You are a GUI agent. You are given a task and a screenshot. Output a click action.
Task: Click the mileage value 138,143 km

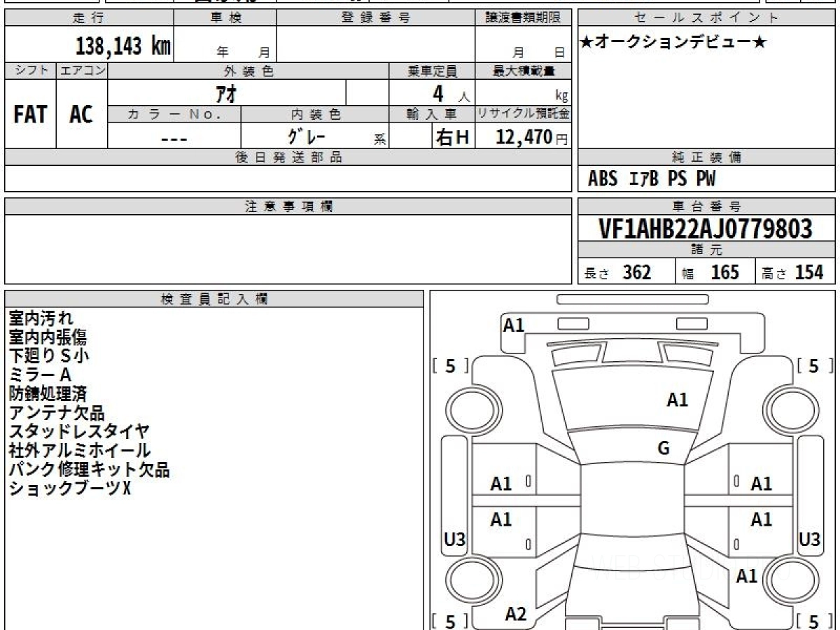tap(123, 46)
